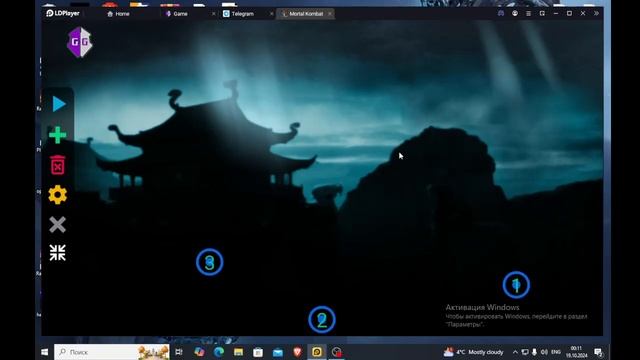Click the taskbar search box Поиск
640x360 pixels.
111,352
